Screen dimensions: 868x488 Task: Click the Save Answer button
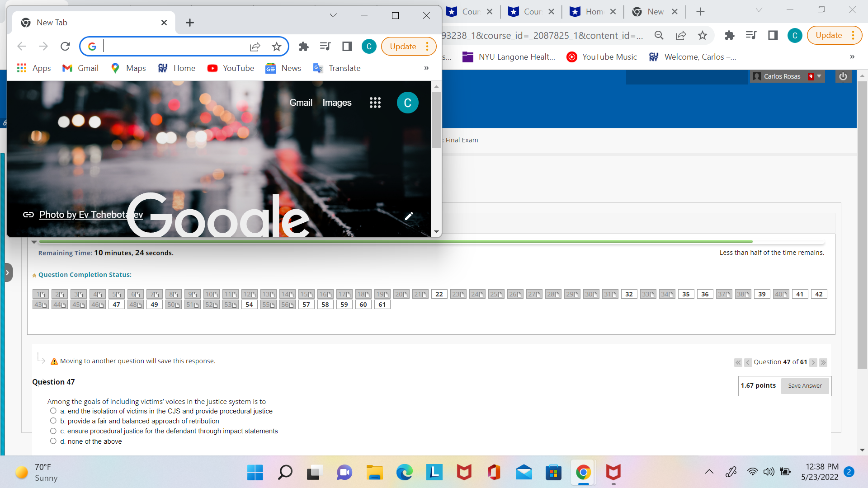[805, 385]
